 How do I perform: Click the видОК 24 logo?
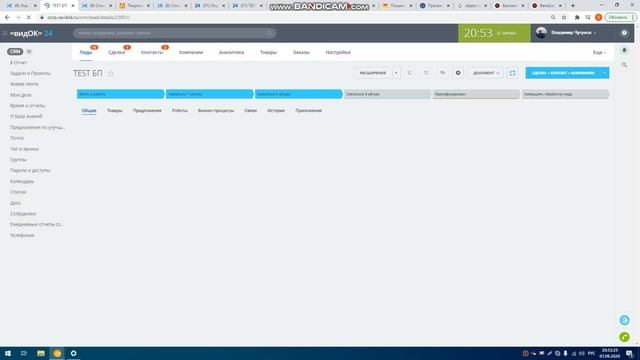(31, 33)
